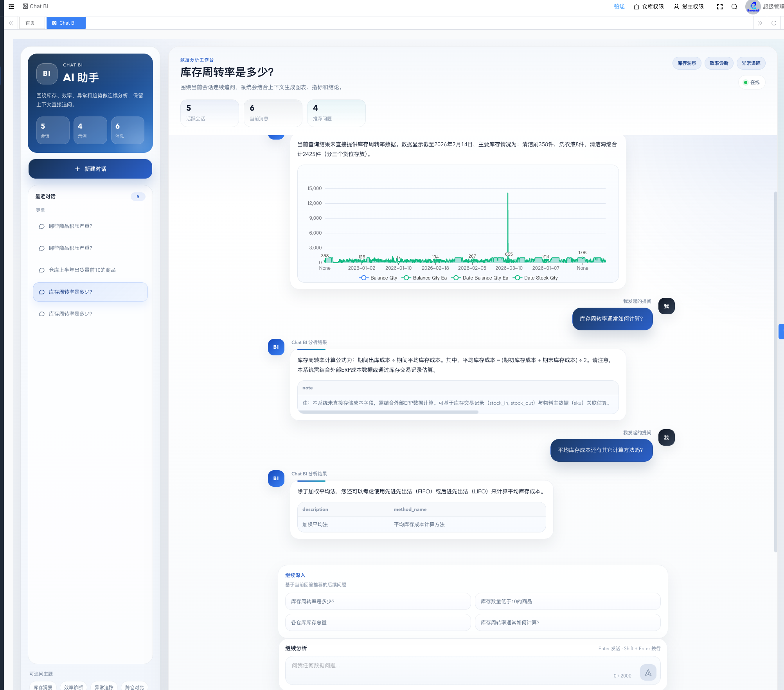Open first 哪些商品积压严重? conversation

pyautogui.click(x=90, y=226)
